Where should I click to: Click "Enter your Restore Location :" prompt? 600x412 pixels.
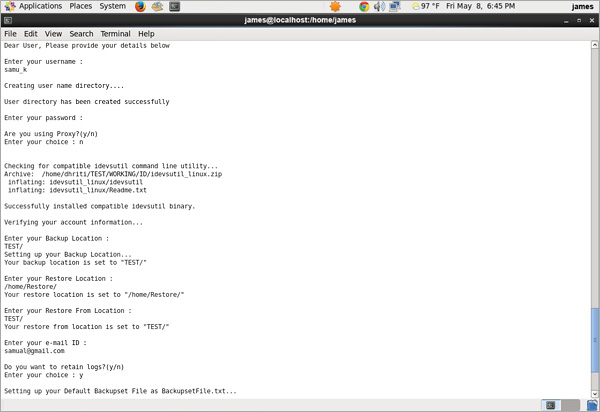click(x=59, y=278)
